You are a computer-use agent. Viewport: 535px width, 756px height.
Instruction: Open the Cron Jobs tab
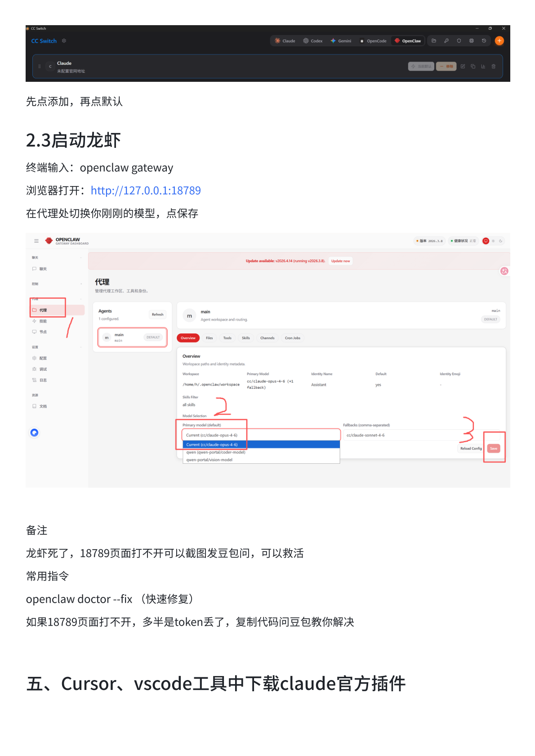293,338
